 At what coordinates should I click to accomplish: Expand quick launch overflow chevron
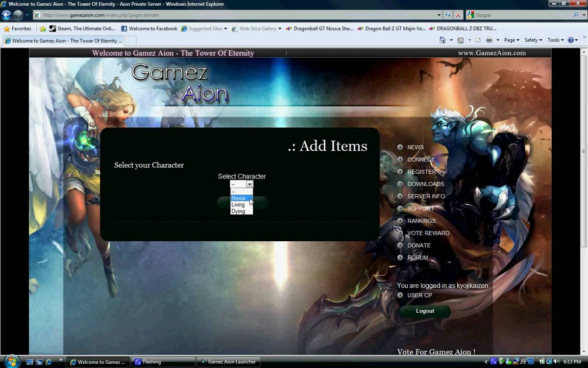click(x=60, y=360)
